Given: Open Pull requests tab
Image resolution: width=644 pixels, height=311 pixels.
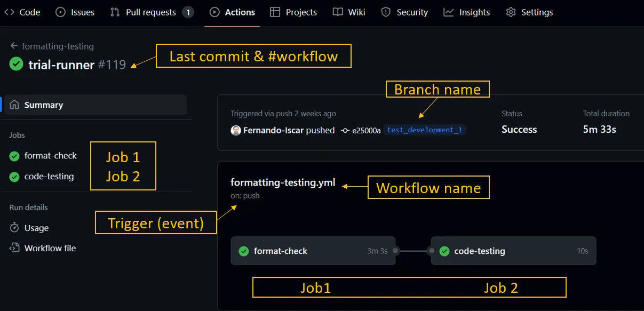Looking at the screenshot, I should pyautogui.click(x=151, y=12).
